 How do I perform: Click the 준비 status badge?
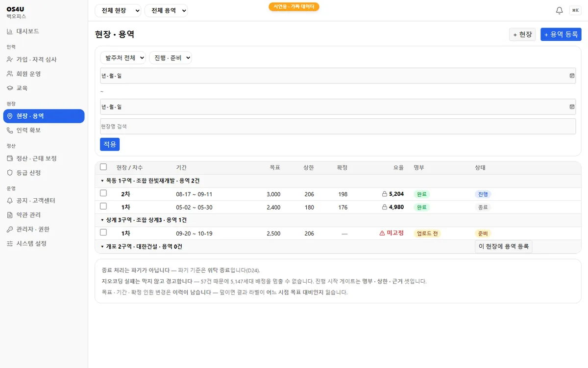[x=483, y=234]
